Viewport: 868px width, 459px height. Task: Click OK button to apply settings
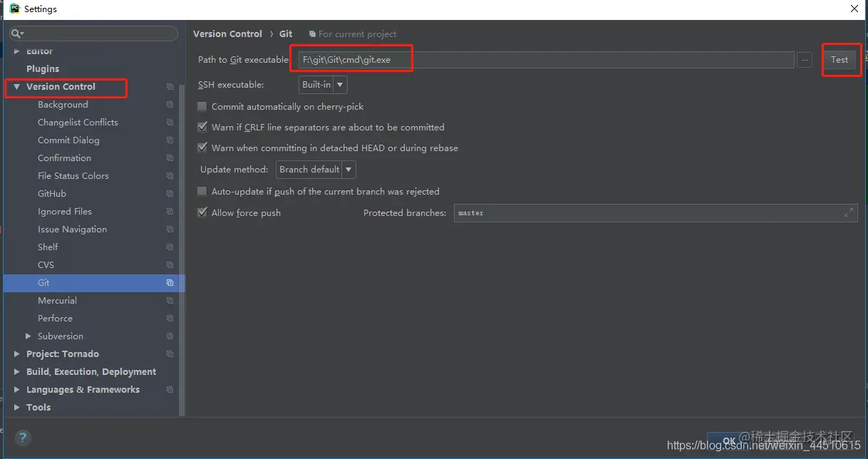[728, 441]
